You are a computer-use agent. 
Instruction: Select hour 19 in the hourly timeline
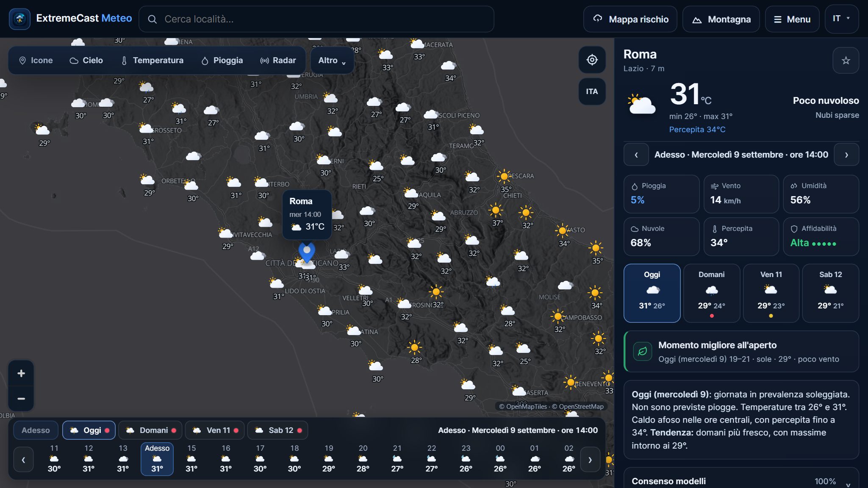[329, 459]
